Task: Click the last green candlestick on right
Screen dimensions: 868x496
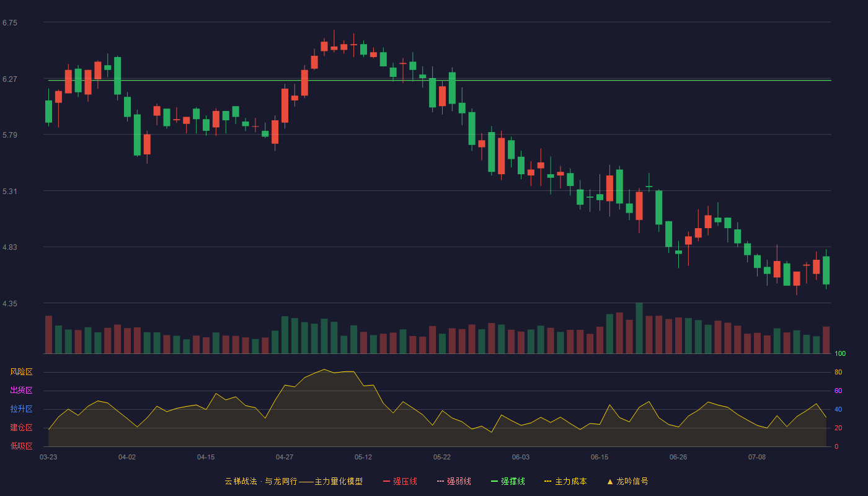Action: coord(826,270)
